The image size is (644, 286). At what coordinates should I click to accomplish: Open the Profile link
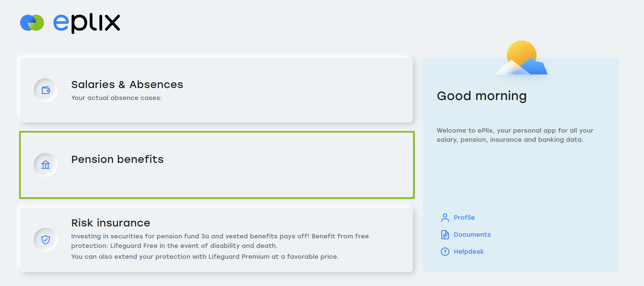pos(464,218)
